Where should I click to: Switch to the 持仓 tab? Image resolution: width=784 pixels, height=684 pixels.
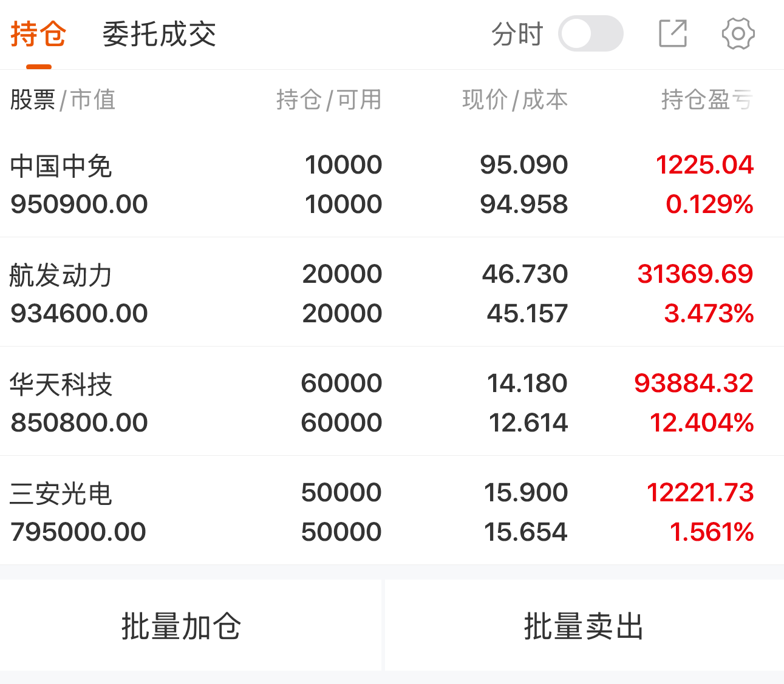38,34
